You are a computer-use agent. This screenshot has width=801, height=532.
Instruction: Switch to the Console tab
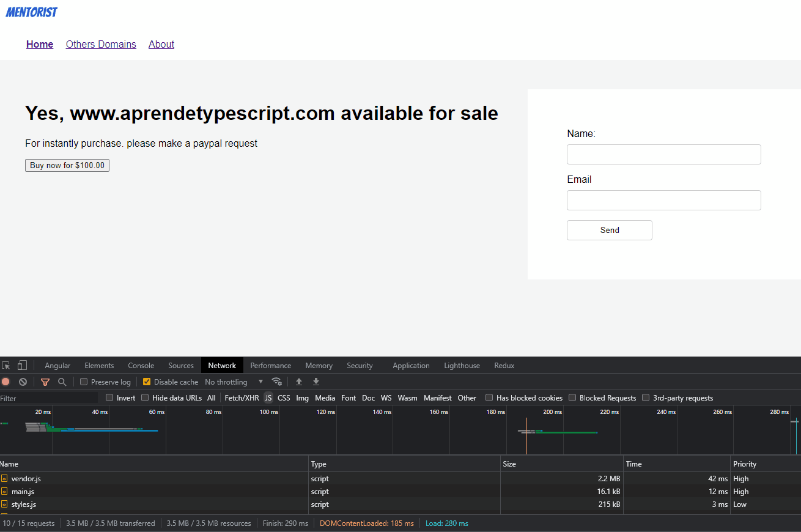coord(141,366)
